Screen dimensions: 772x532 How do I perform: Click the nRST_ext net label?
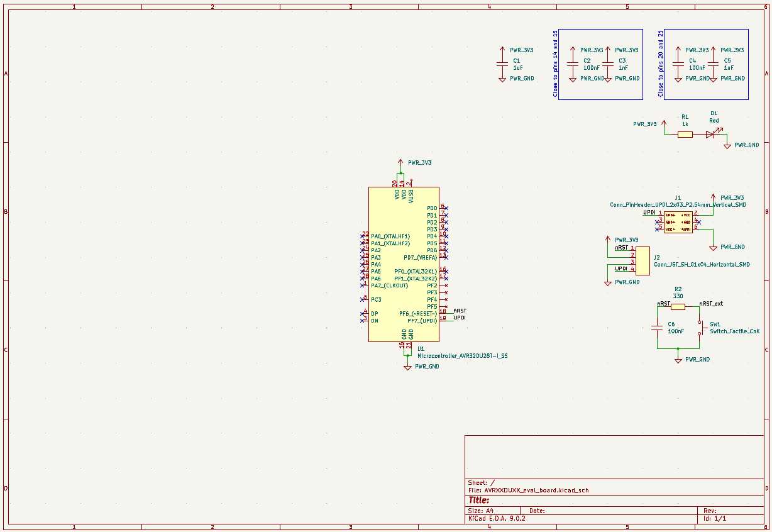click(712, 304)
